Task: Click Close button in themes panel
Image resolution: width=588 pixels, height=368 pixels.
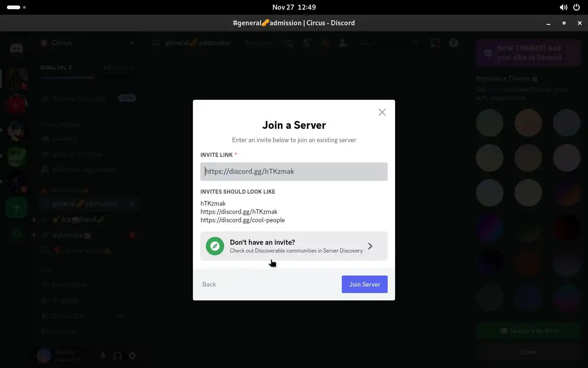Action: click(x=528, y=352)
